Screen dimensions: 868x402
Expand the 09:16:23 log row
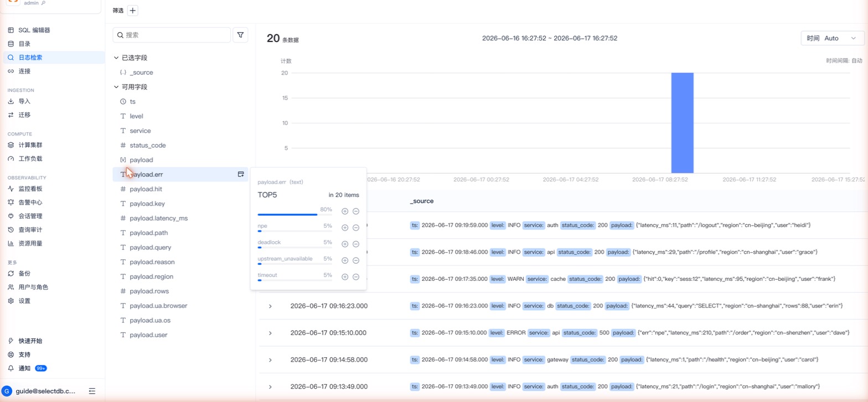270,306
